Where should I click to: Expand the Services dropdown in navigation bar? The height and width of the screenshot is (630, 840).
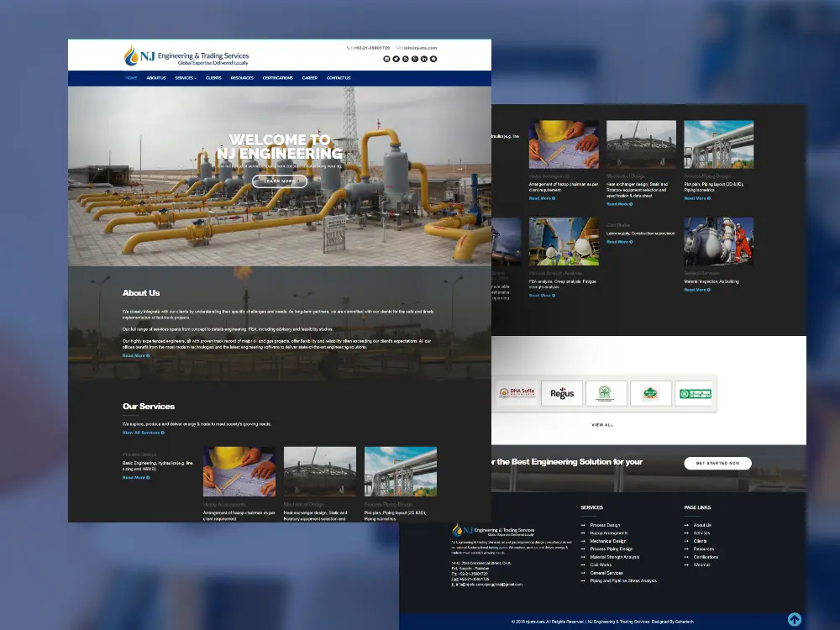pyautogui.click(x=185, y=78)
